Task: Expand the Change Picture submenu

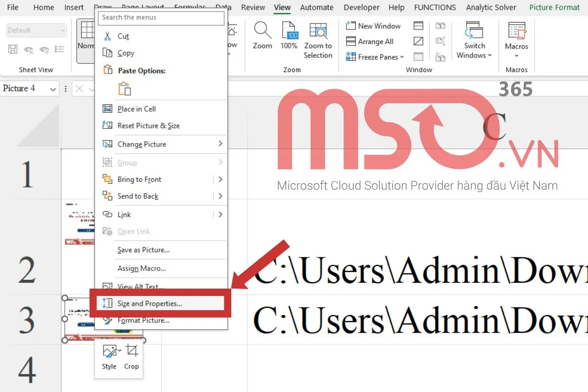Action: click(141, 144)
